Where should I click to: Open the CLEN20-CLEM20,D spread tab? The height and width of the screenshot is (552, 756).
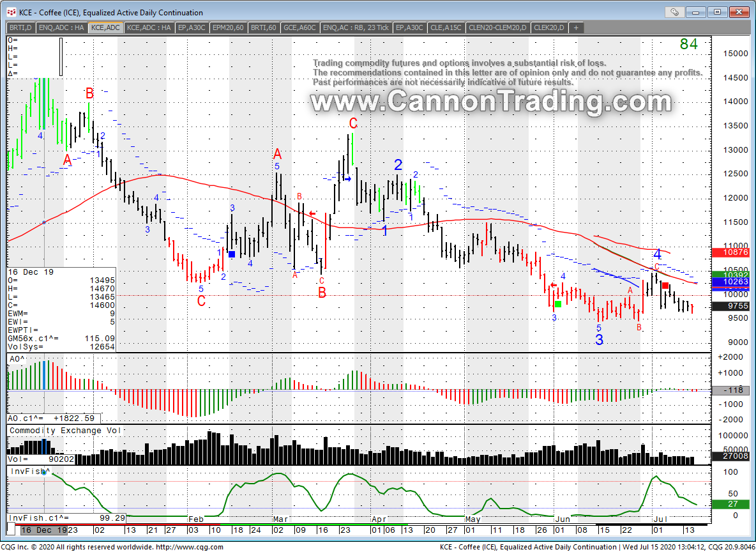pyautogui.click(x=497, y=27)
